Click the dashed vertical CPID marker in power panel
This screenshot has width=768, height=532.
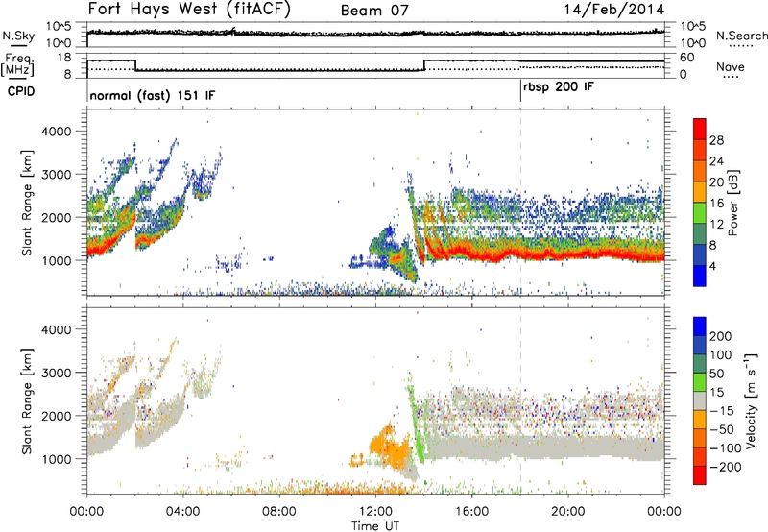coord(520,202)
